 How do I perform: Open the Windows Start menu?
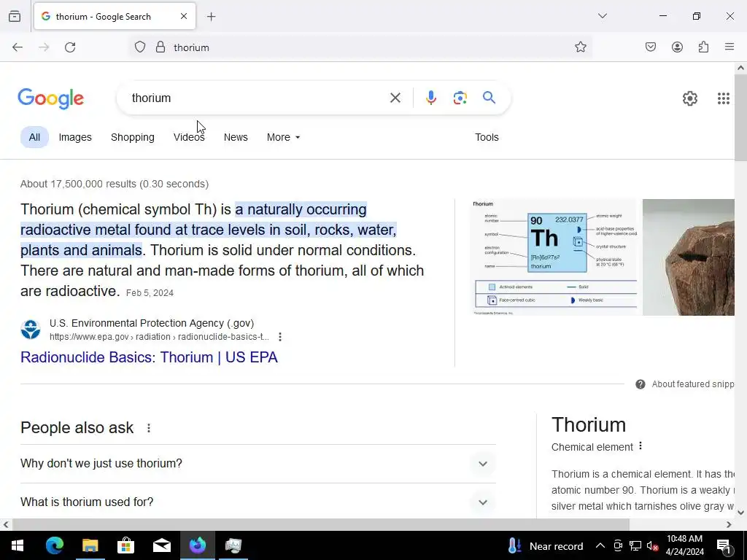pos(18,545)
